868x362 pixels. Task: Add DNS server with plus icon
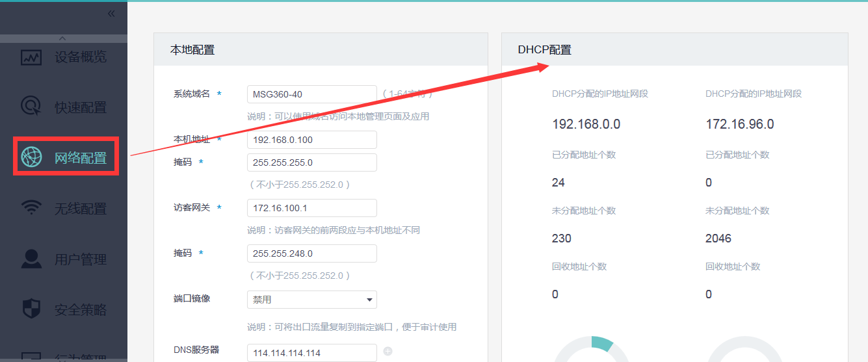[x=388, y=352]
